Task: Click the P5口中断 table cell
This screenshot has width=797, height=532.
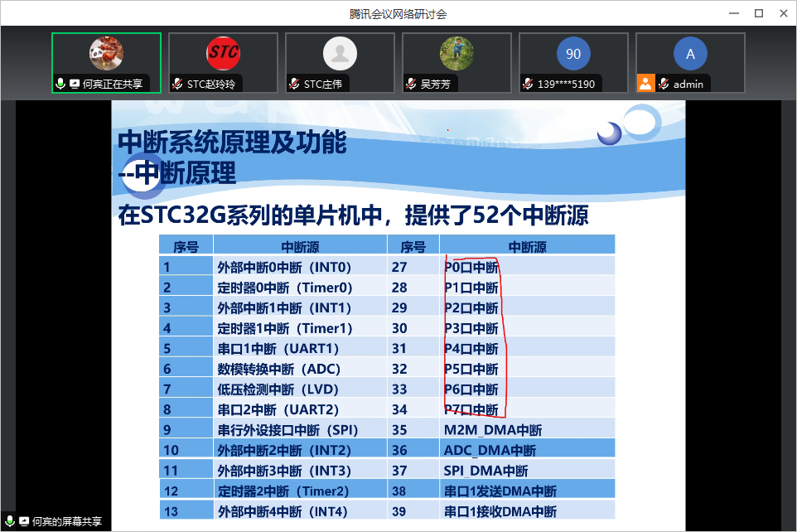Action: click(527, 368)
